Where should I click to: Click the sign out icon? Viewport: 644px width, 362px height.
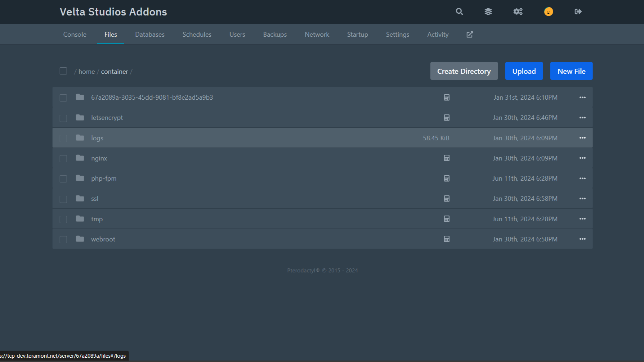[x=578, y=12]
